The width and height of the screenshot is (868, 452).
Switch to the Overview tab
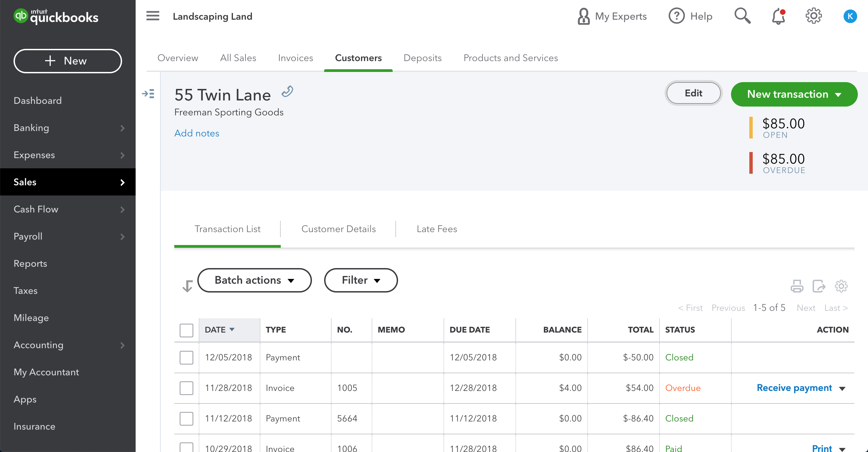tap(178, 58)
